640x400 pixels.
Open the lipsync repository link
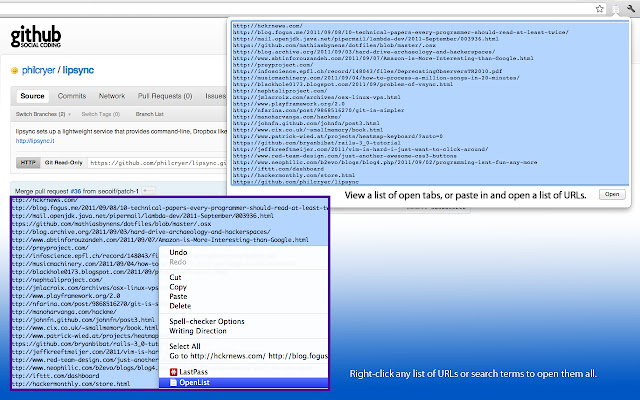click(x=78, y=70)
